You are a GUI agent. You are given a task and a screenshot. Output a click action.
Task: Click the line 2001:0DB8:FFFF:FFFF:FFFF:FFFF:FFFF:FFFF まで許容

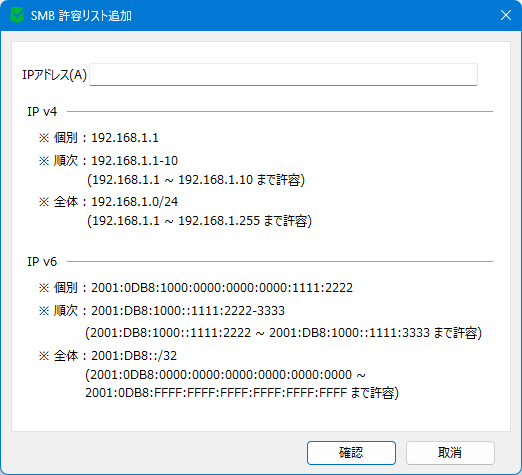(x=242, y=393)
